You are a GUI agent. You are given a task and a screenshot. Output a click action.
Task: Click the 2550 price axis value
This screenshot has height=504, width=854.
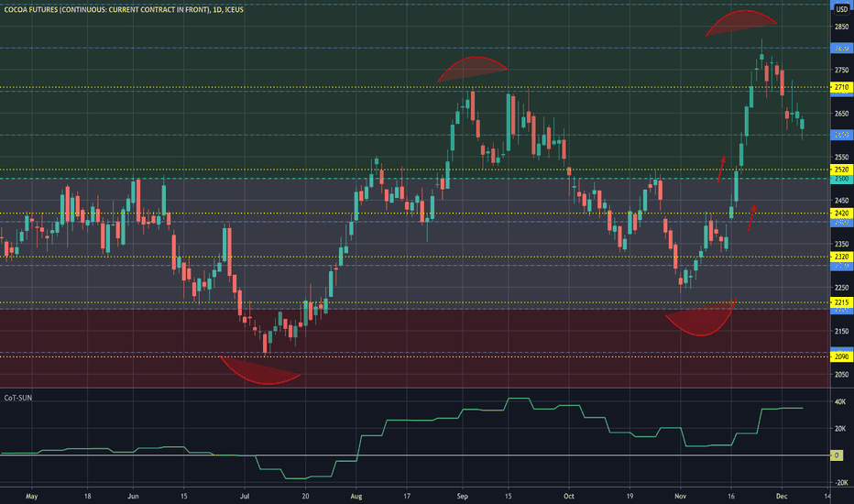coord(841,157)
